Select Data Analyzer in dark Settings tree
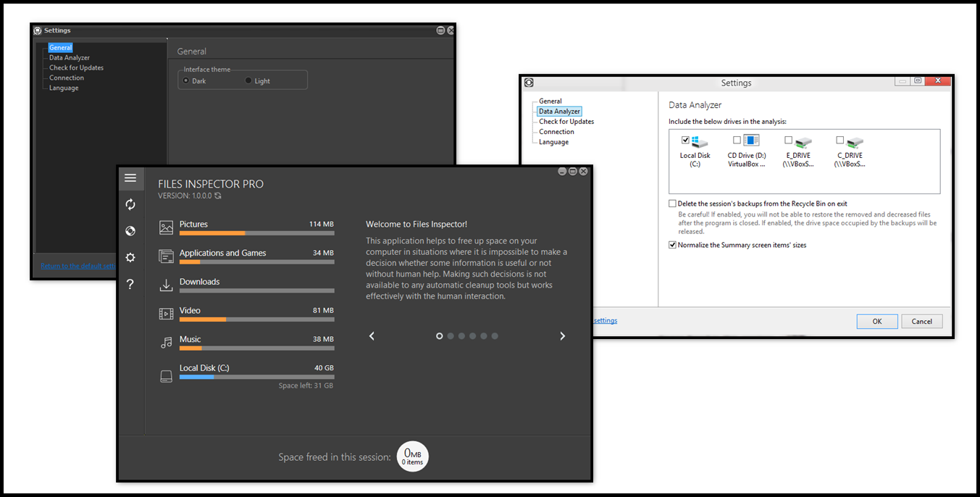The image size is (980, 497). (x=70, y=58)
